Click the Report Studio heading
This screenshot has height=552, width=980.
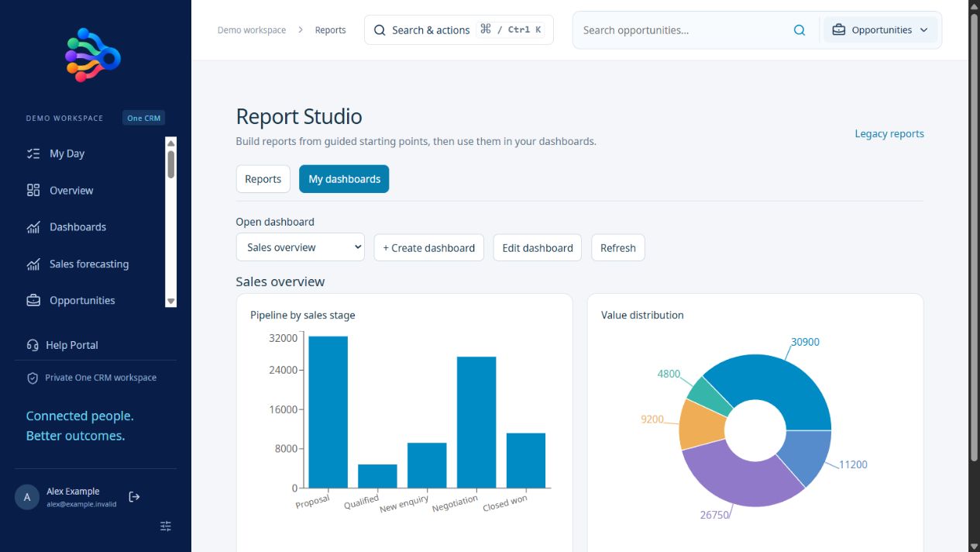click(299, 116)
